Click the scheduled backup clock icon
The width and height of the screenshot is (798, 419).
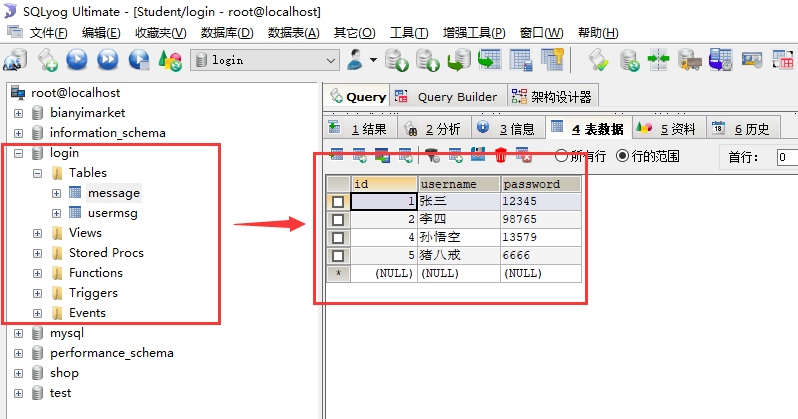721,60
